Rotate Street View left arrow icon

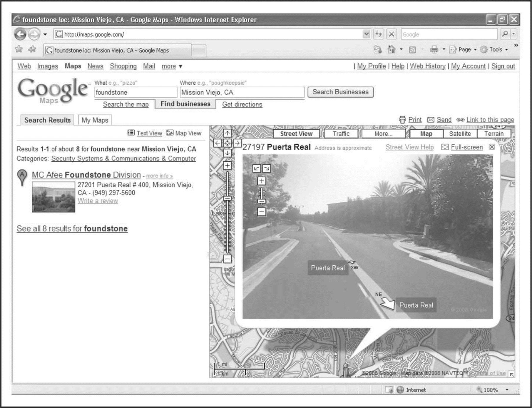[257, 168]
